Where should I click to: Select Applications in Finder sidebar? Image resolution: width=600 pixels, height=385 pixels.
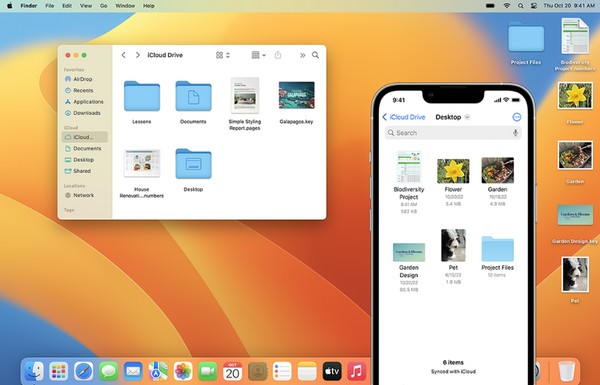[x=85, y=102]
